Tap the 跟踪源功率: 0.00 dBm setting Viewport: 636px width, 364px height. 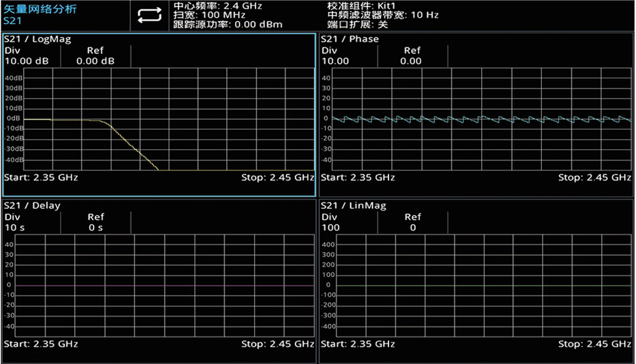click(228, 24)
